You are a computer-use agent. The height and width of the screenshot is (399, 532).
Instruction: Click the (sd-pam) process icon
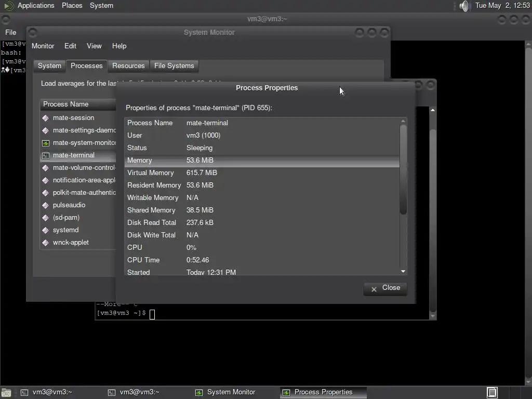click(x=46, y=218)
